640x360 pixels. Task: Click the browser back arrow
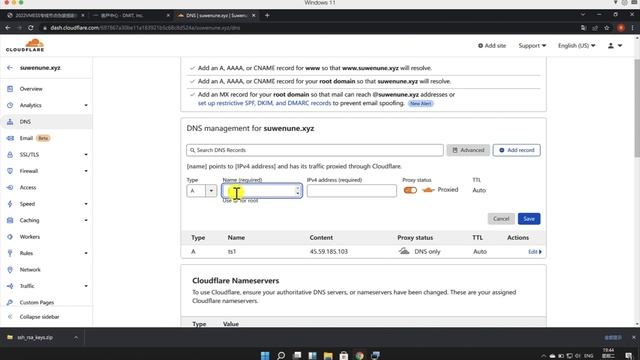[x=8, y=28]
